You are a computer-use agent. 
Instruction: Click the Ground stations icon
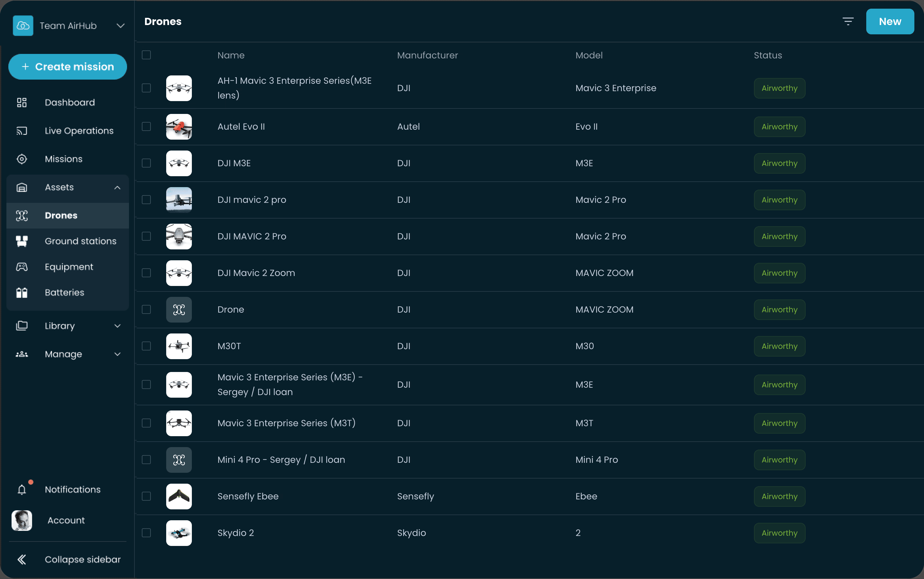click(22, 241)
